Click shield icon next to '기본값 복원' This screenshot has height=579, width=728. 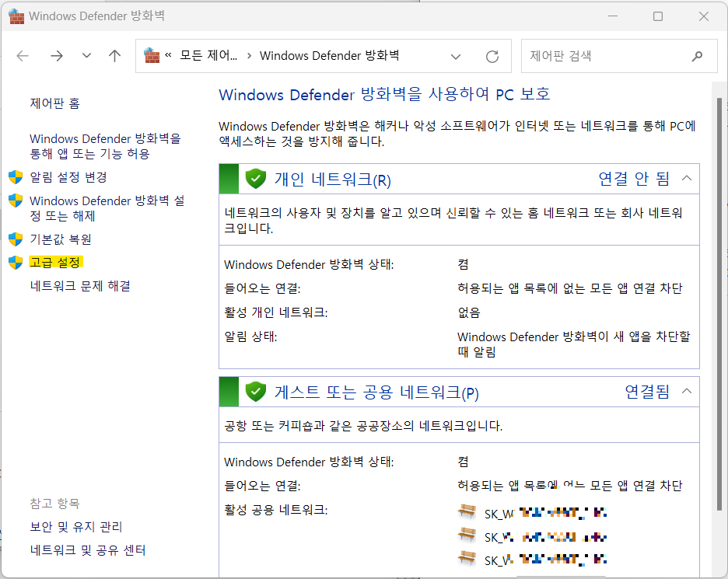coord(16,239)
